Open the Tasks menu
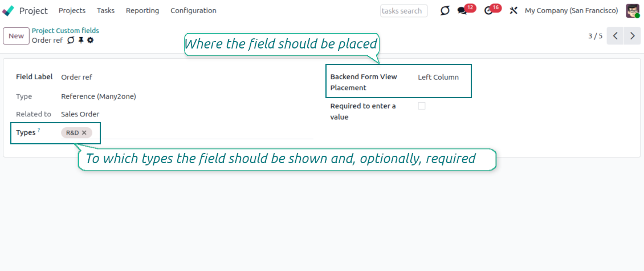This screenshot has height=271, width=644. pyautogui.click(x=105, y=11)
